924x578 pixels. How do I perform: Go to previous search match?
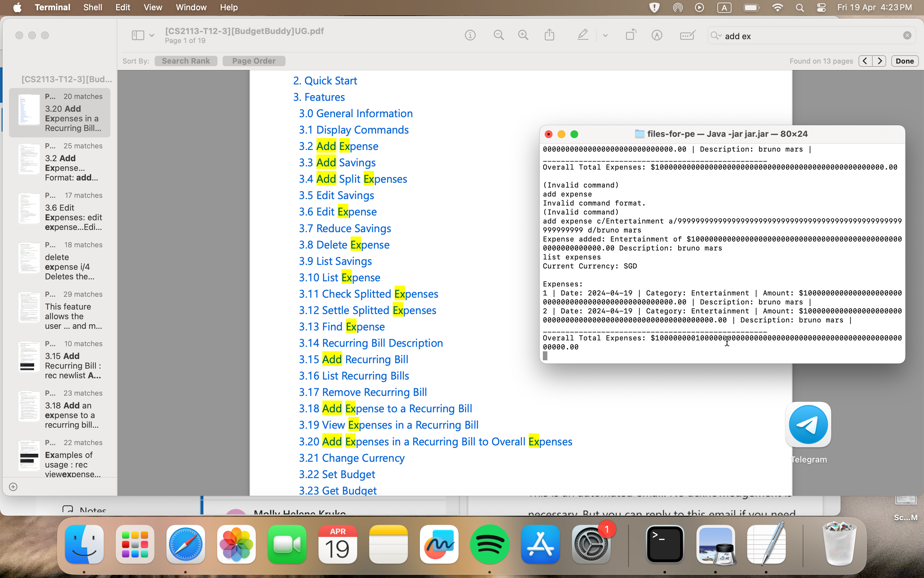click(865, 61)
